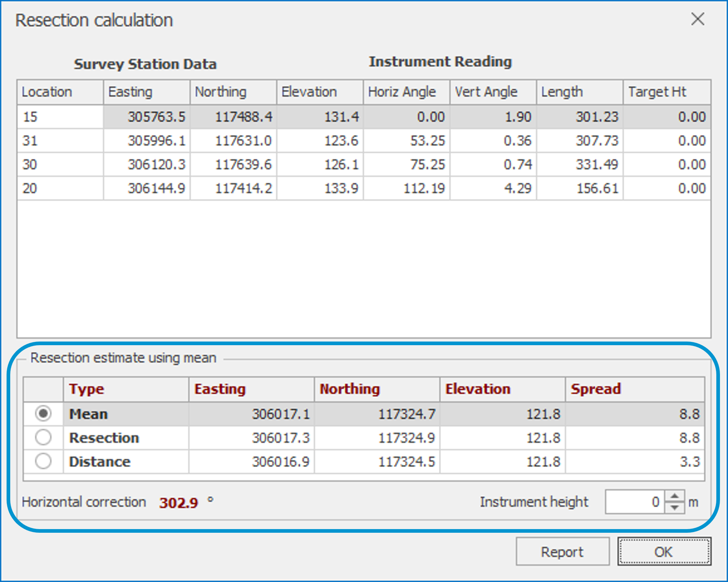Close the Resection calculation dialog

[697, 19]
